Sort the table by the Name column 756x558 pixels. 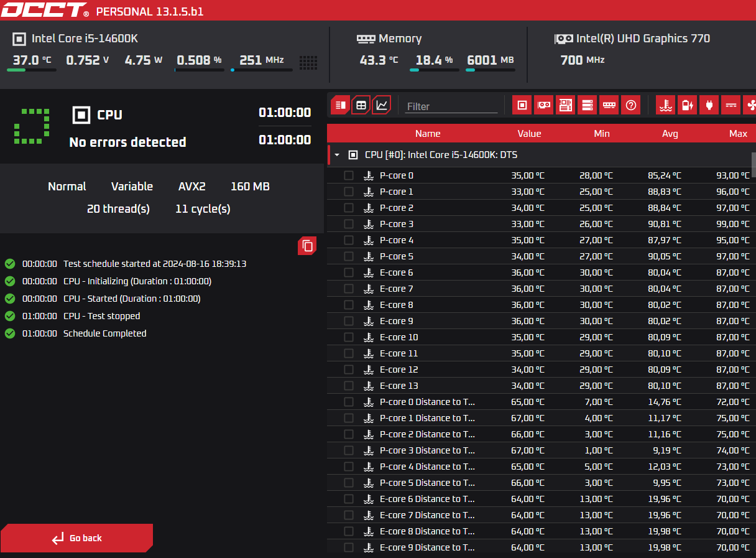pyautogui.click(x=428, y=134)
